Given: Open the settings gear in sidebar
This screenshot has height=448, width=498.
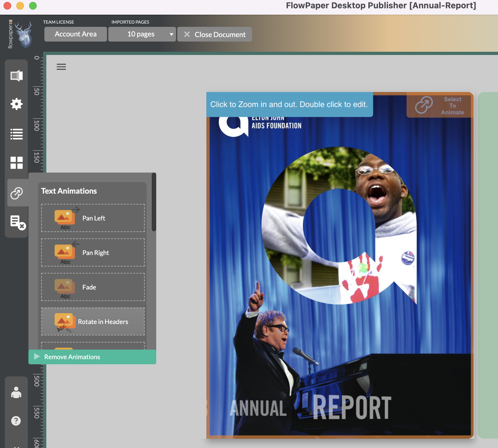Looking at the screenshot, I should [16, 104].
